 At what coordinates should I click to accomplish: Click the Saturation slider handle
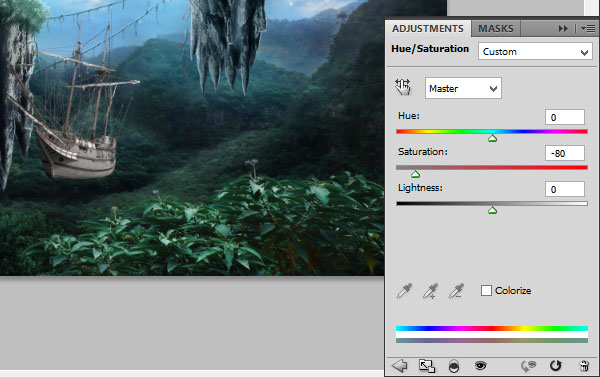pyautogui.click(x=415, y=175)
